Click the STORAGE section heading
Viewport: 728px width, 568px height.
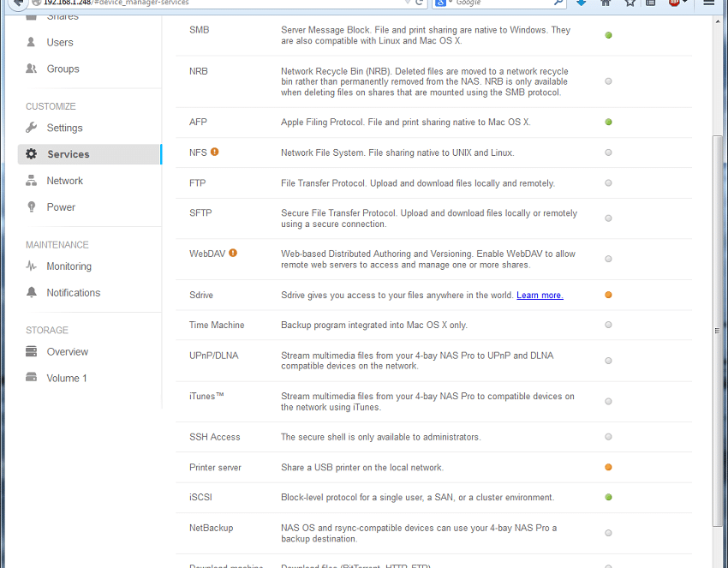point(47,330)
